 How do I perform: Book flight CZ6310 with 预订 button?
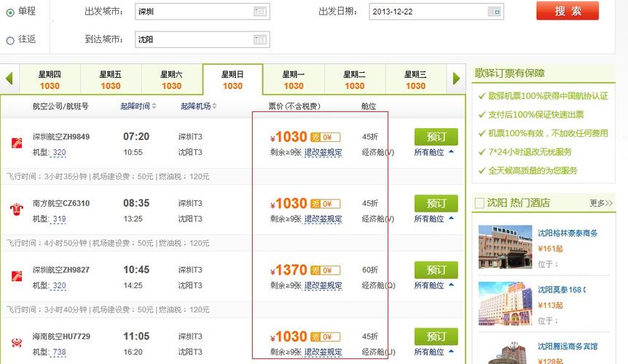(x=436, y=203)
